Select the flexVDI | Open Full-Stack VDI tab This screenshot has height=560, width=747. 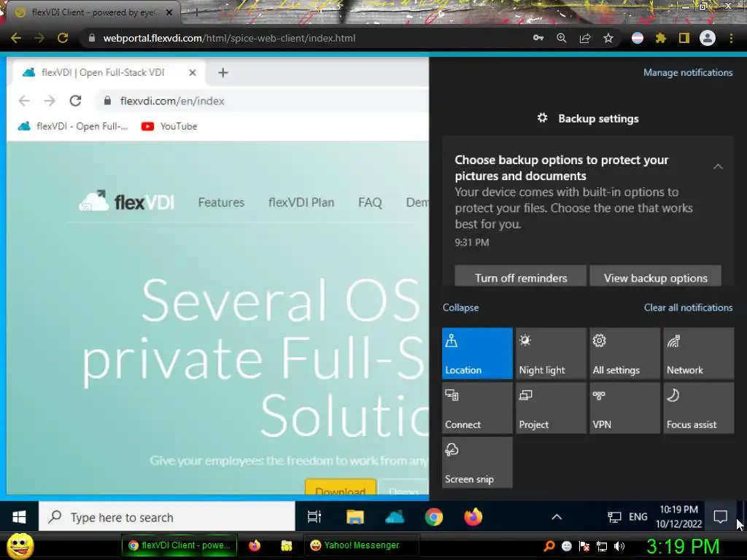109,73
